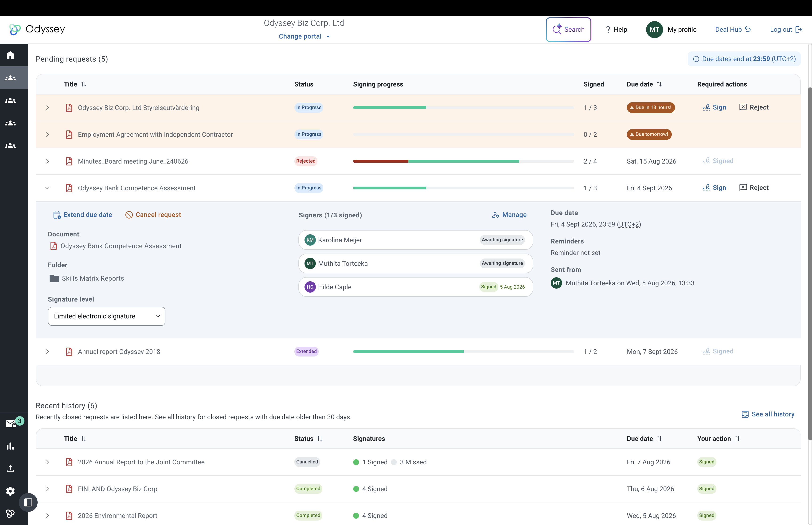Click the PDF icon for Minutes_Board meeting
This screenshot has width=812, height=525.
[69, 161]
